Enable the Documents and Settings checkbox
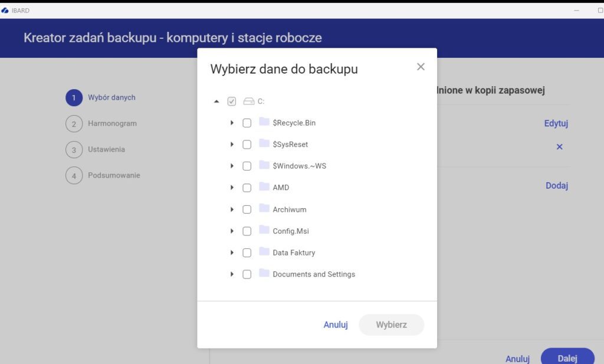Screen dimensions: 604x364 point(247,274)
